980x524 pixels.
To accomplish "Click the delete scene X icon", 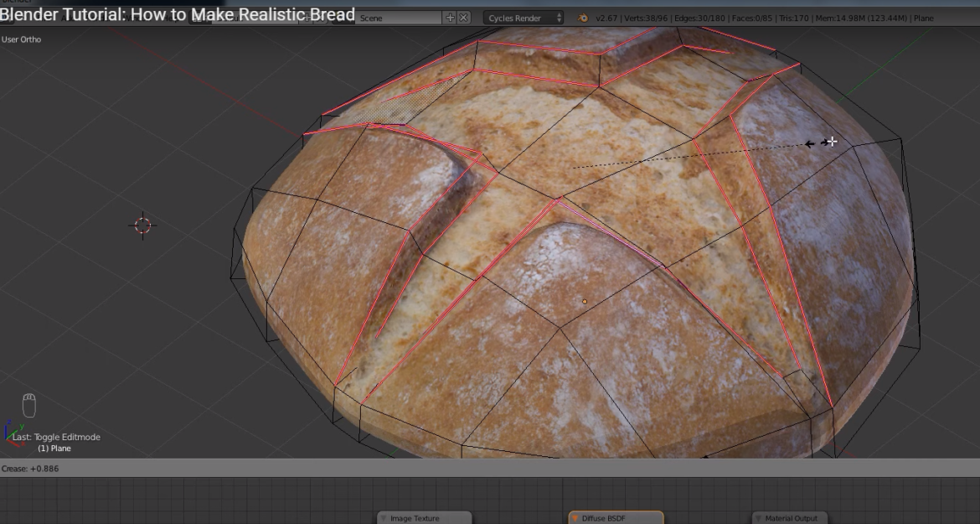I will click(464, 18).
